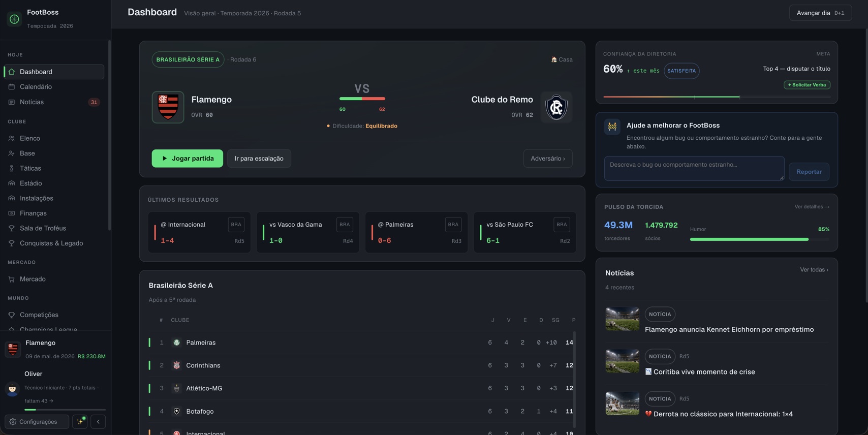Click the P points column header
The height and width of the screenshot is (435, 868).
pos(573,320)
